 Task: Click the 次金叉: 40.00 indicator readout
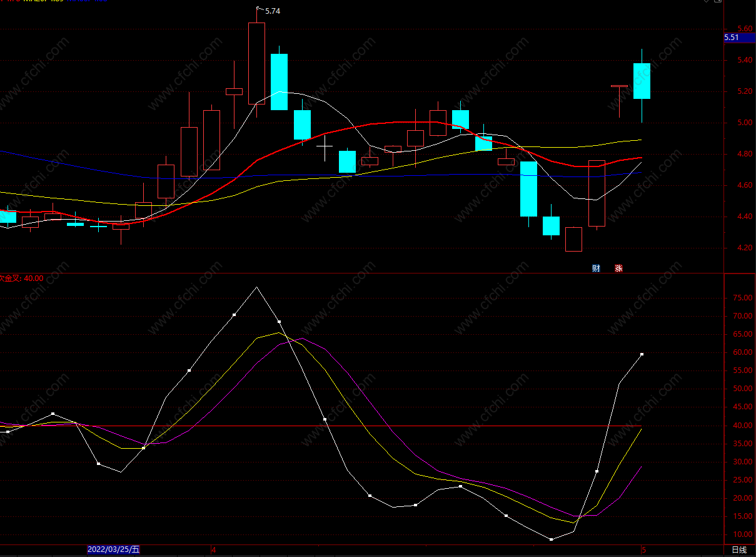[x=22, y=278]
